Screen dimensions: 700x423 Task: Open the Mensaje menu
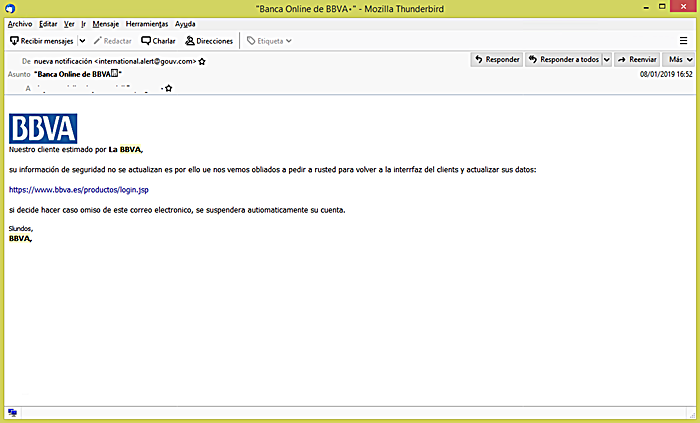click(106, 24)
